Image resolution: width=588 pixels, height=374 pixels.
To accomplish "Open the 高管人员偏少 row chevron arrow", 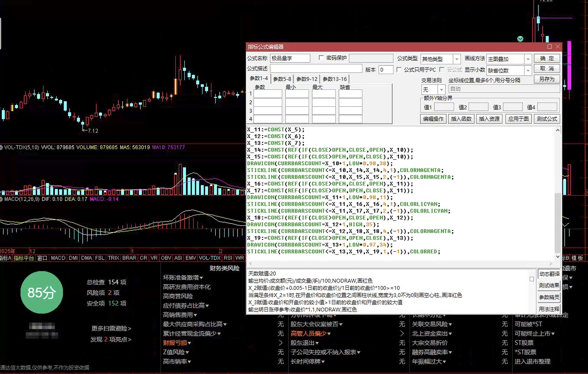I will pyautogui.click(x=402, y=334).
